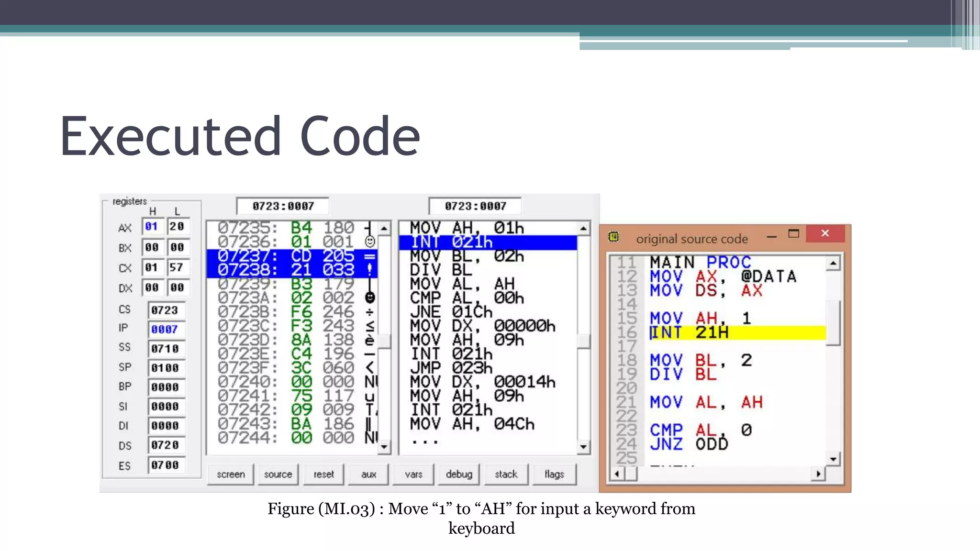Select 'MOV AH, 01h' disassembly line
This screenshot has height=551, width=980.
coord(488,228)
